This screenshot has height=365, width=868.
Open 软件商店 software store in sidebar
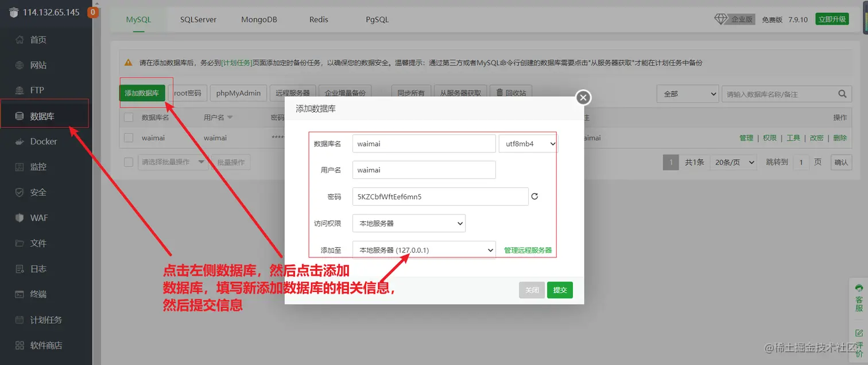pyautogui.click(x=46, y=345)
